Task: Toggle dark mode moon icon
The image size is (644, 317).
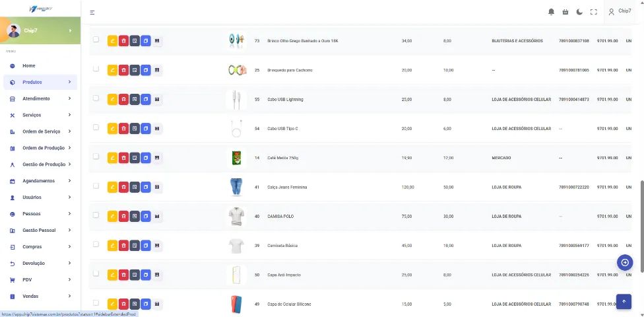Action: point(579,12)
